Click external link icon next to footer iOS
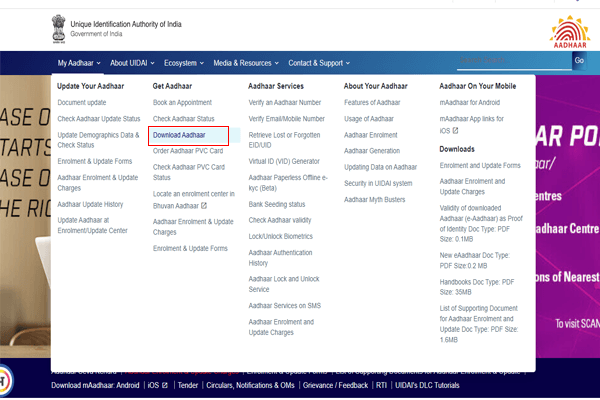 (165, 385)
